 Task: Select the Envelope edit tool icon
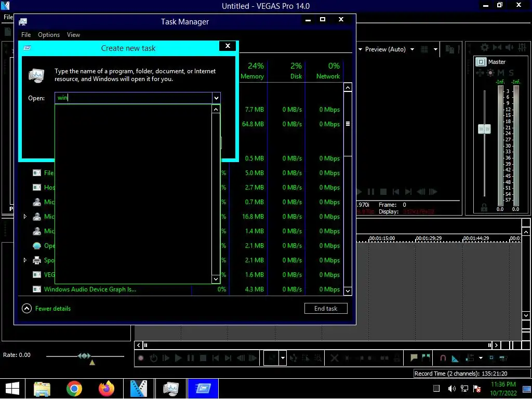tap(293, 358)
